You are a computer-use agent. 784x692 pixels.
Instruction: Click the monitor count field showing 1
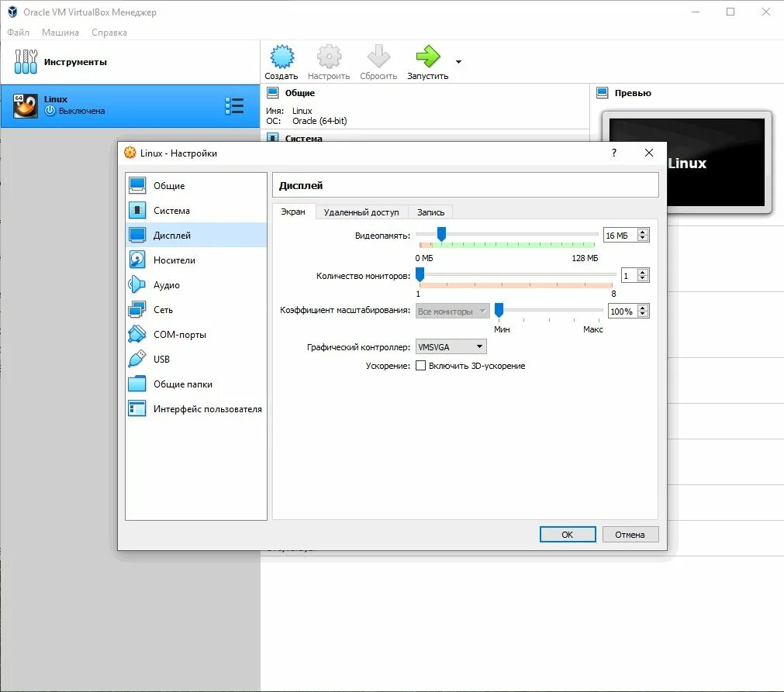tap(629, 275)
